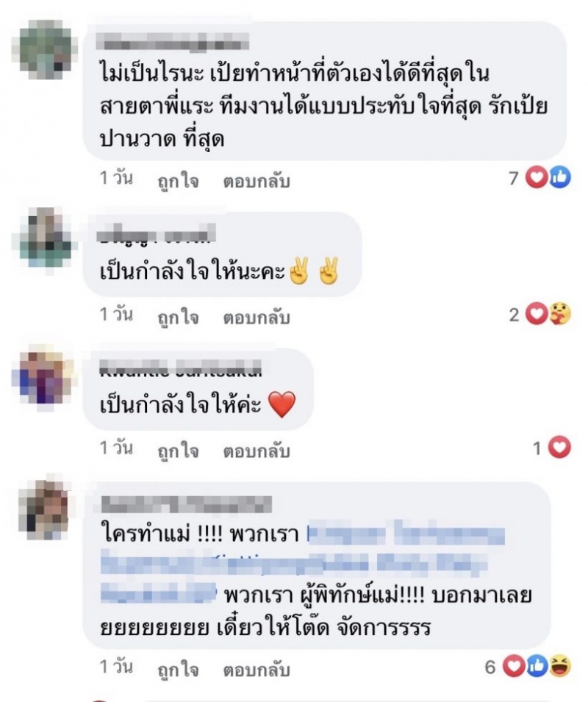Click the laughing emoji reaction on fourth comment
Viewport: 588px width, 702px height.
tap(560, 666)
